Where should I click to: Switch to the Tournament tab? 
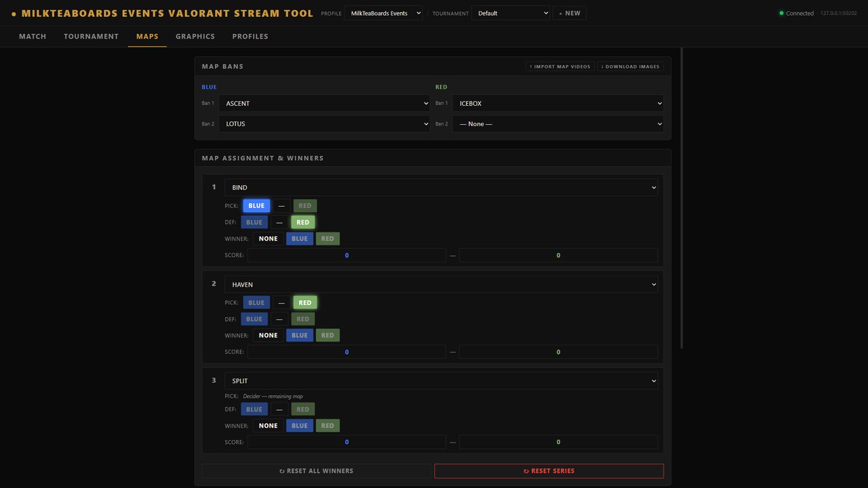91,37
